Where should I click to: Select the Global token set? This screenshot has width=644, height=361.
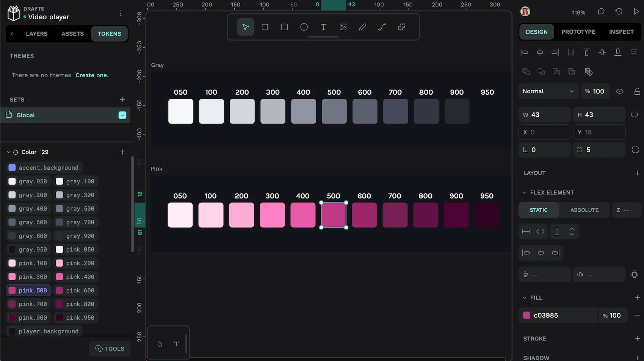coord(65,115)
